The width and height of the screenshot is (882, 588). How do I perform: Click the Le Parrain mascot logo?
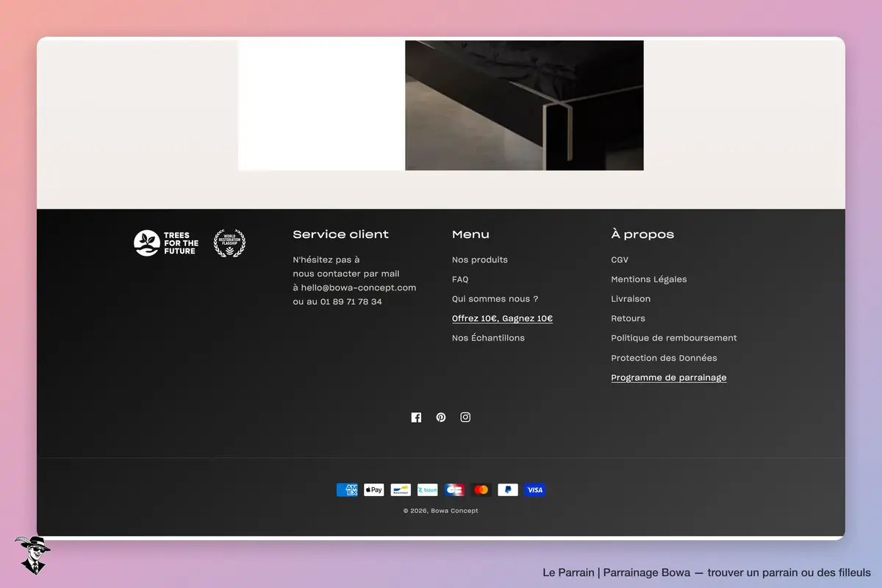point(32,555)
